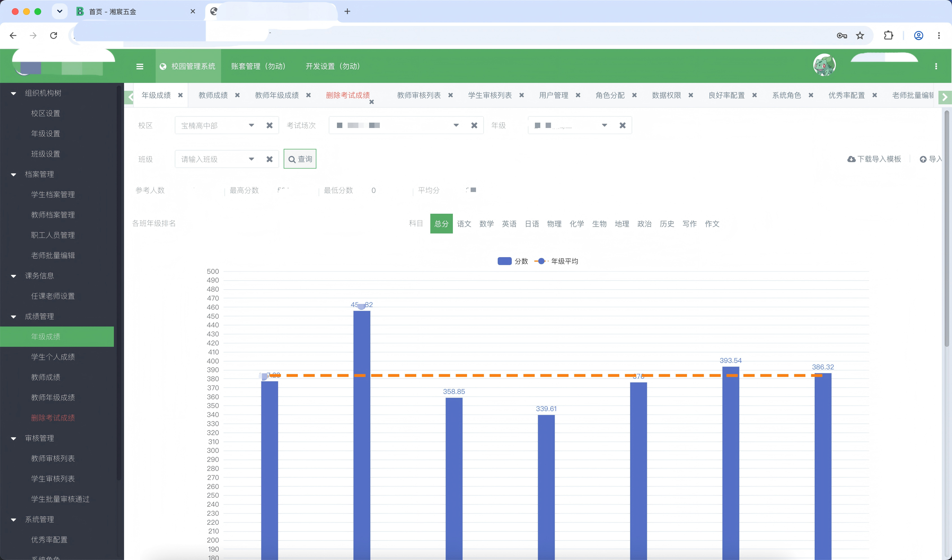Click the 358.85 chart bar
This screenshot has height=560, width=952.
pos(454,479)
